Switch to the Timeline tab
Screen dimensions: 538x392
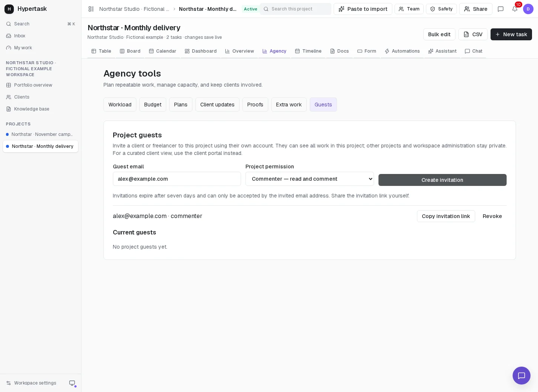tap(308, 51)
